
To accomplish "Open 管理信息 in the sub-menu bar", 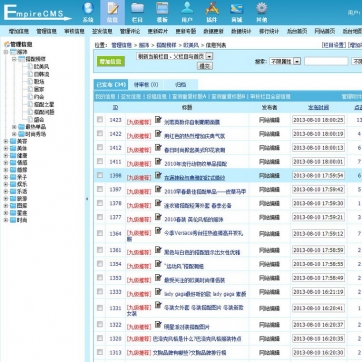I will 47,31.
